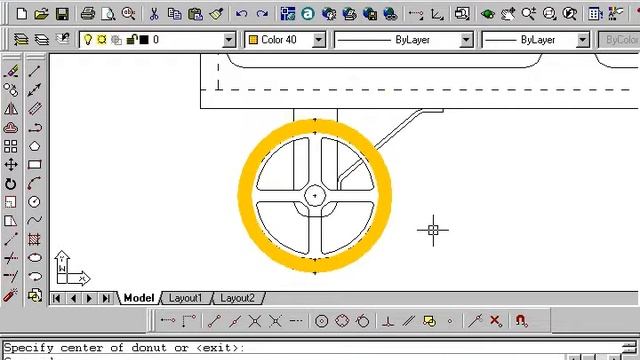
Task: Click the Pan Realtime hand icon
Action: pyautogui.click(x=508, y=14)
